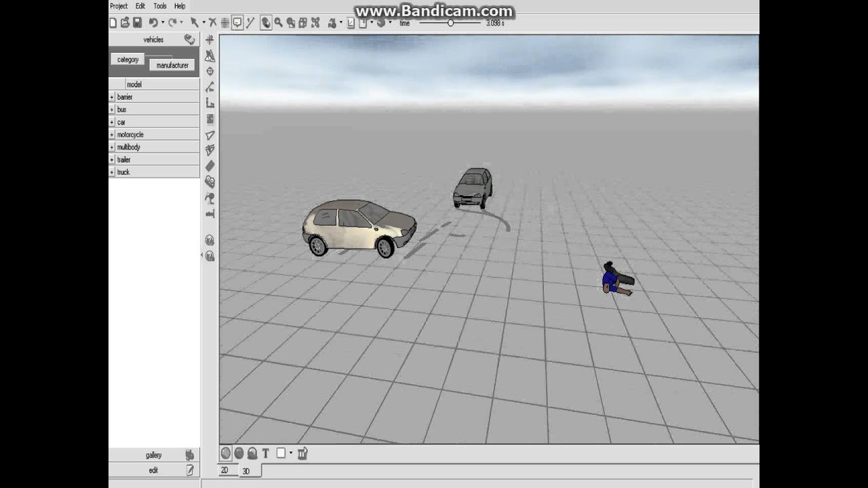Click the save floppy disk icon
This screenshot has height=488, width=868.
click(138, 23)
